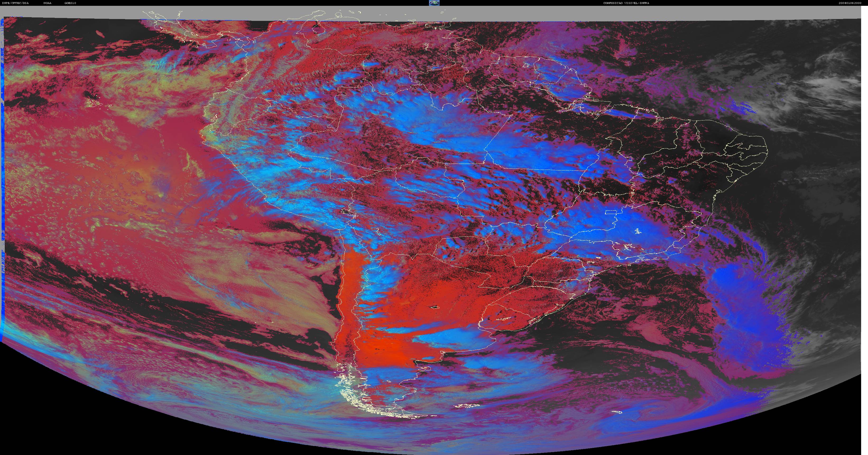Click the INPE/CPTEC/DSA header label

pos(16,3)
